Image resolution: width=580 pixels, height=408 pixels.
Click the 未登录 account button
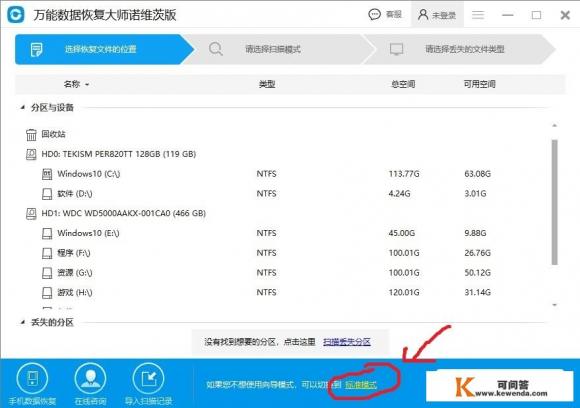[437, 15]
